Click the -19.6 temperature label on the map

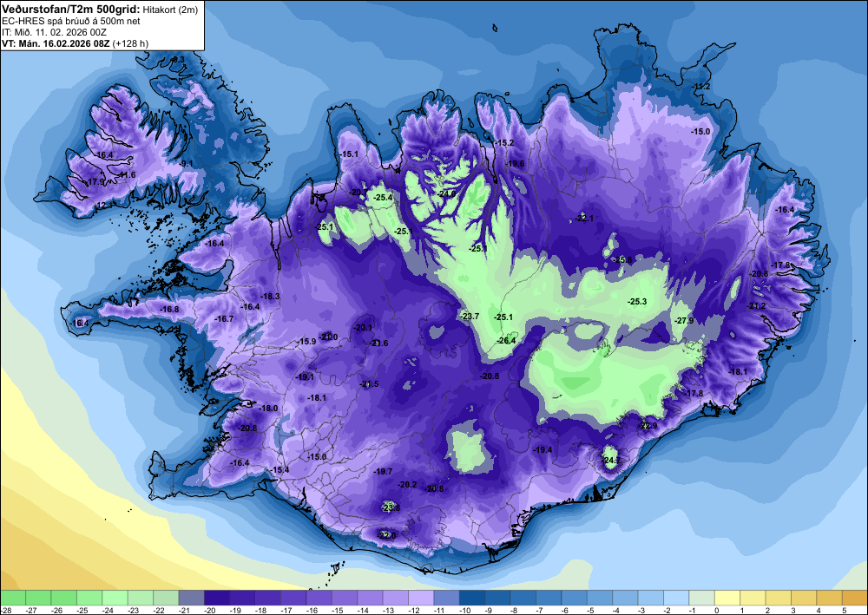[x=515, y=164]
